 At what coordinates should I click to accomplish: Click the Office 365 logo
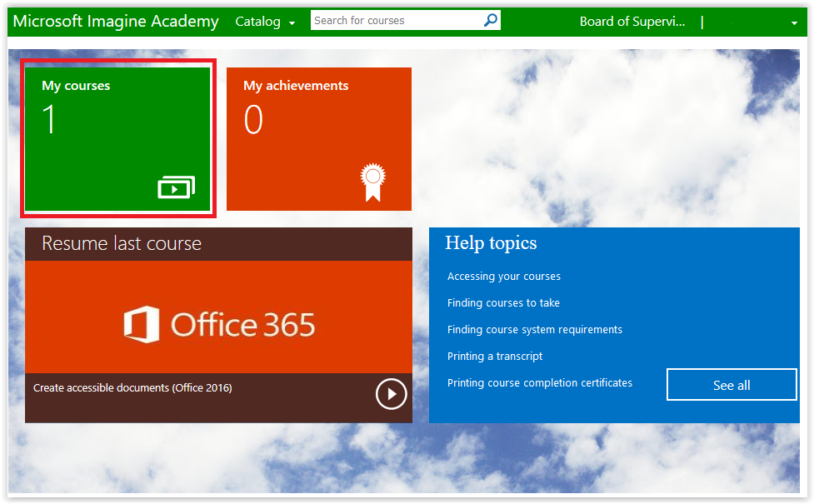click(x=219, y=324)
